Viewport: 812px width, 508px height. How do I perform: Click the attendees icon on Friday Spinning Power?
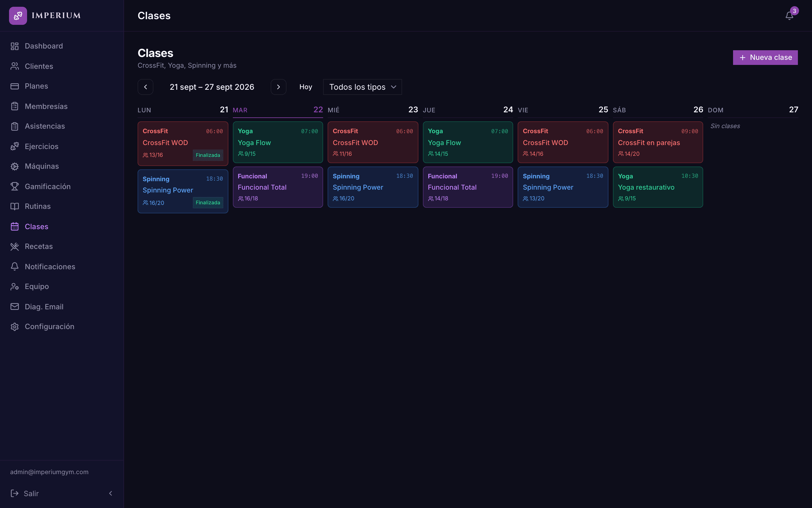526,199
